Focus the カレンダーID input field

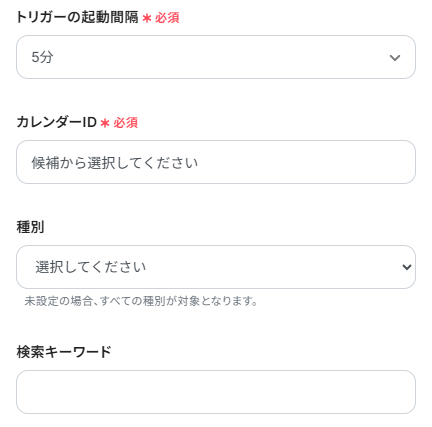[216, 162]
